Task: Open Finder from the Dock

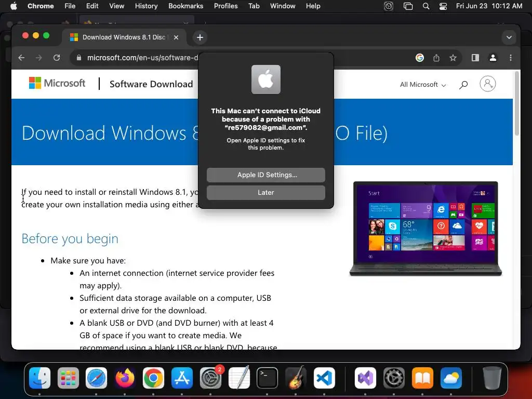Action: pos(39,378)
